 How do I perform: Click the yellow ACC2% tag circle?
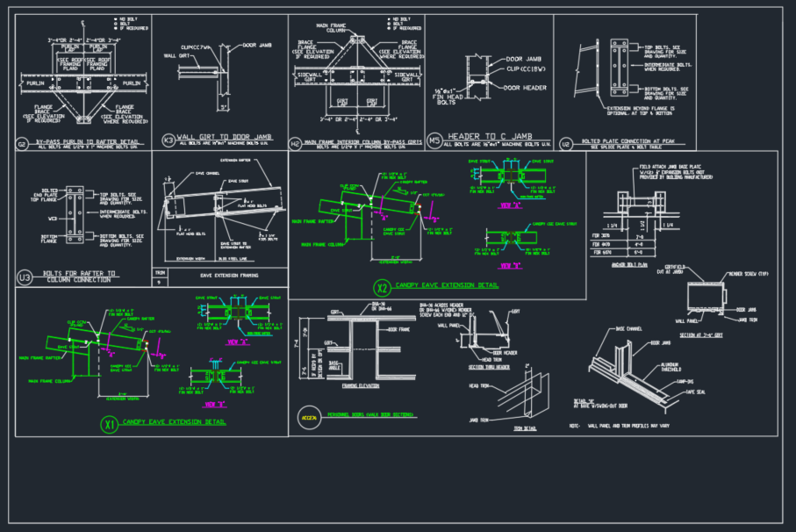[x=309, y=418]
